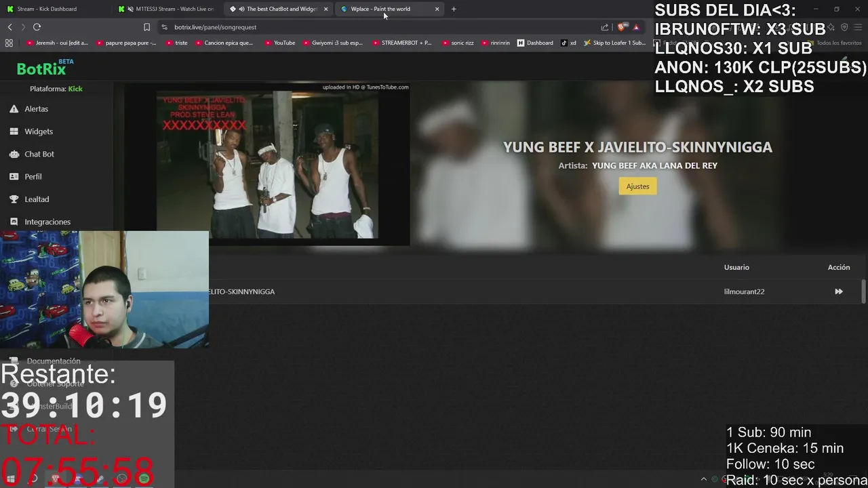
Task: Open the papure papa pure bookmark
Action: coord(127,43)
